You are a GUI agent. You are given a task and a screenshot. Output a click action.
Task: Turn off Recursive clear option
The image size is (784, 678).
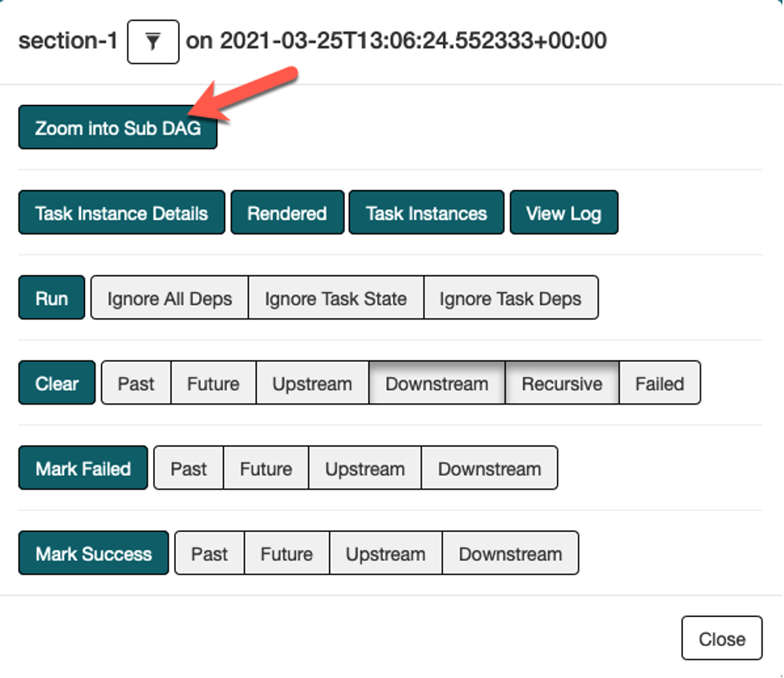coord(562,384)
